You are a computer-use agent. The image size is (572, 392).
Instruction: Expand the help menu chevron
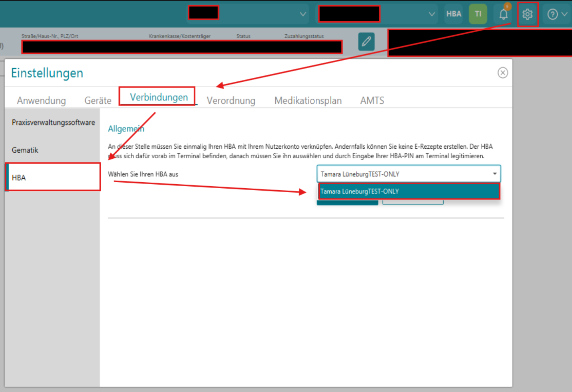[564, 14]
